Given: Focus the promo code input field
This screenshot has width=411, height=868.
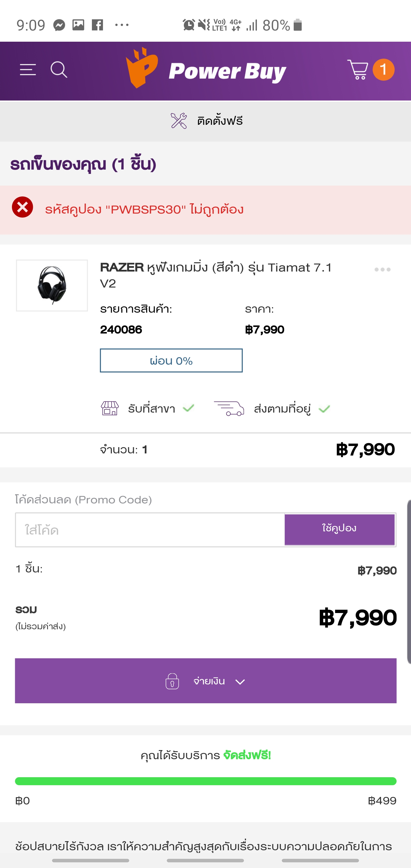Looking at the screenshot, I should coord(150,530).
